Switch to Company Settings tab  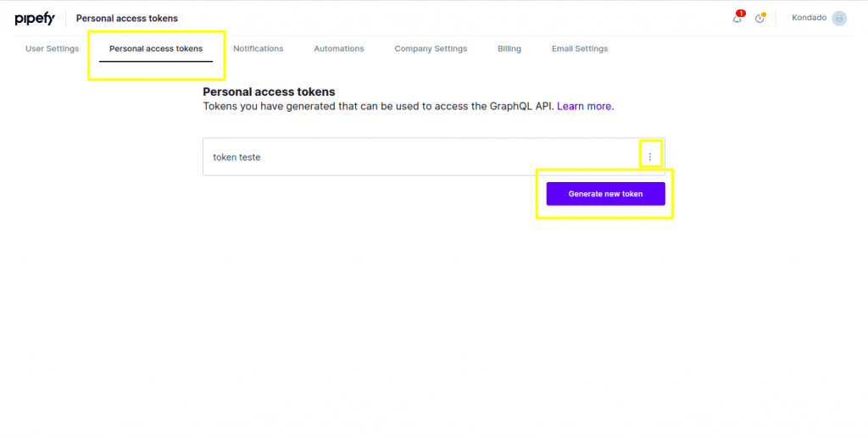pos(431,49)
